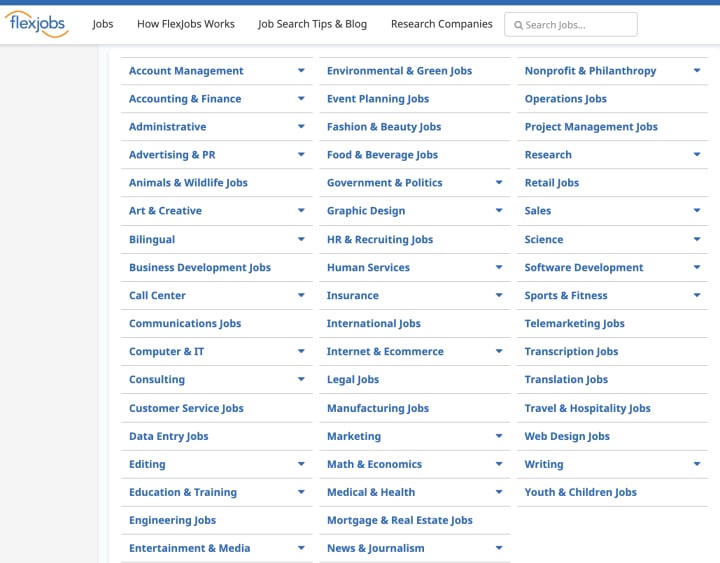Open Telemarketing Jobs link

click(x=574, y=323)
